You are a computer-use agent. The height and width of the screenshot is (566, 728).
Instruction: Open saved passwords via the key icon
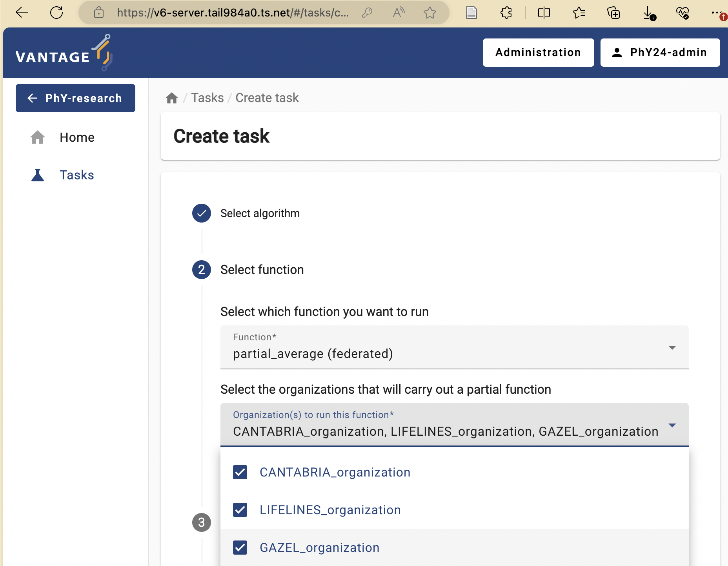click(367, 13)
